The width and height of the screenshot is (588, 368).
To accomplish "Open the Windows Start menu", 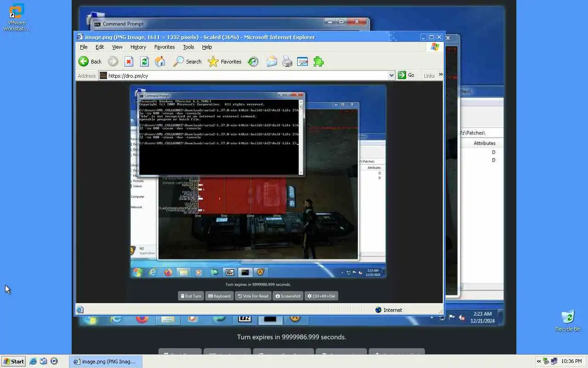I will [13, 362].
